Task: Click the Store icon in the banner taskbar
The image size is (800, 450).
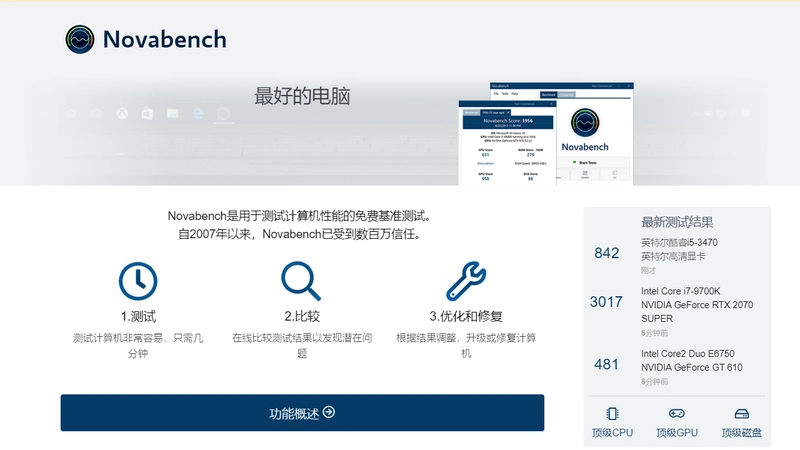Action: click(x=147, y=113)
